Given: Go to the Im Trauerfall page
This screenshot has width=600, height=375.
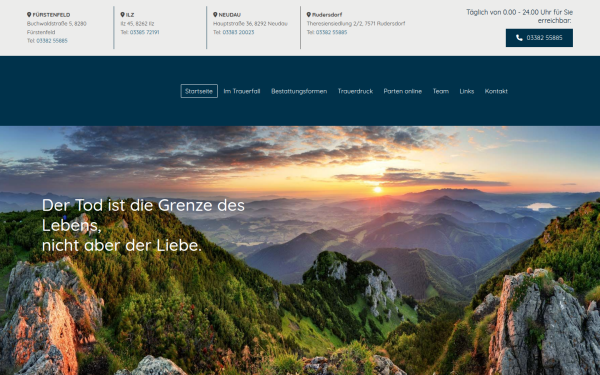Looking at the screenshot, I should (x=242, y=91).
